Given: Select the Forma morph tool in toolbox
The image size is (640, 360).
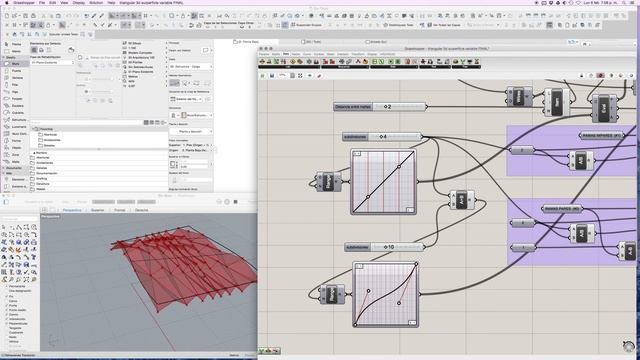Looking at the screenshot, I should pos(15,140).
